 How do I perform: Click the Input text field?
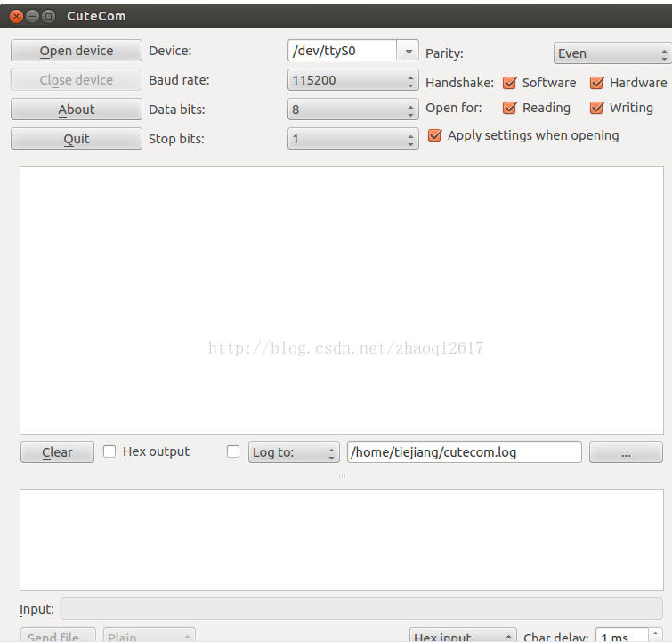(361, 608)
